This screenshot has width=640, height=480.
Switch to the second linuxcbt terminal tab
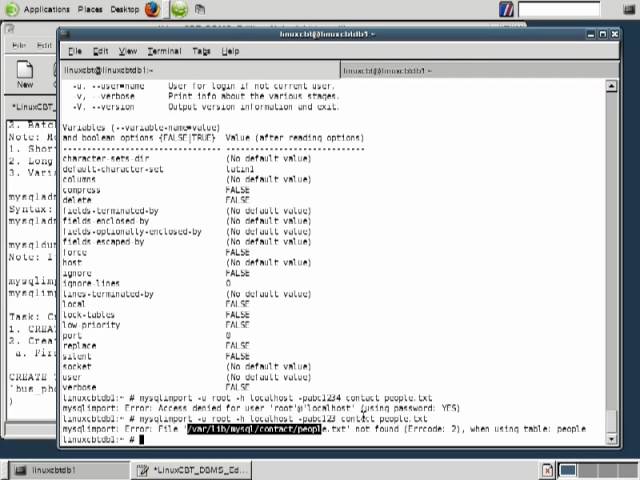pos(479,71)
